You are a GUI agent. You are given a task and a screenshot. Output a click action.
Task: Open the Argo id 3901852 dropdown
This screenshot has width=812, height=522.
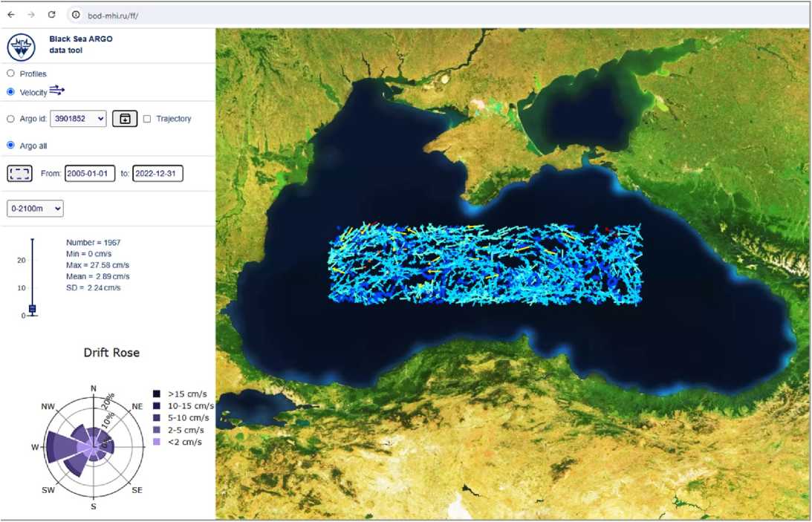pyautogui.click(x=78, y=119)
